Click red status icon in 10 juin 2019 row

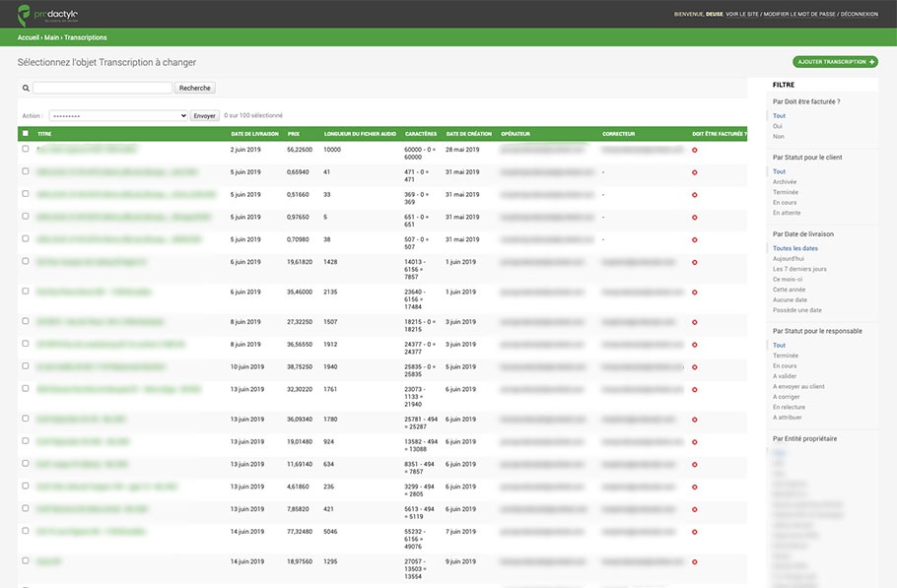click(x=695, y=367)
